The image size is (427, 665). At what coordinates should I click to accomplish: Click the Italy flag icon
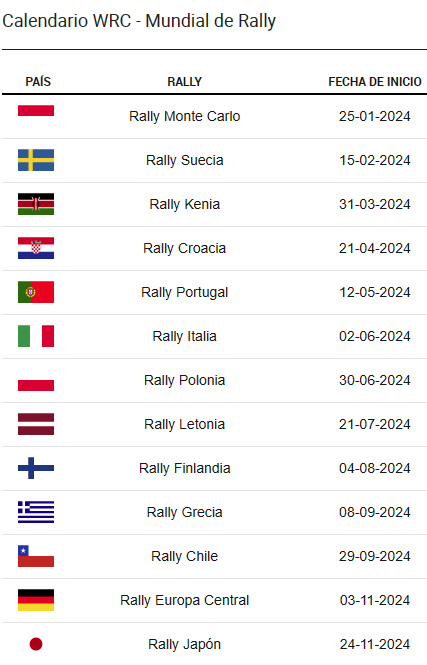36,336
